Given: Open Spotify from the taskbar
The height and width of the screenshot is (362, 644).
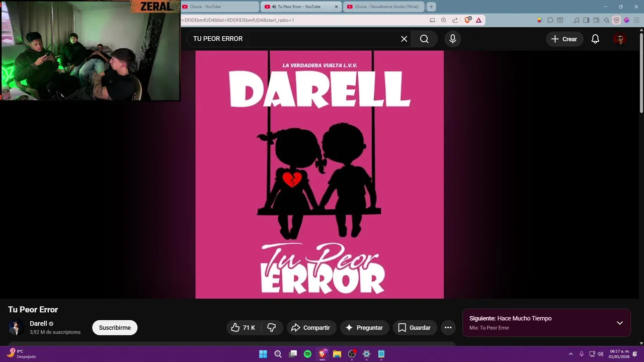Looking at the screenshot, I should (x=307, y=354).
